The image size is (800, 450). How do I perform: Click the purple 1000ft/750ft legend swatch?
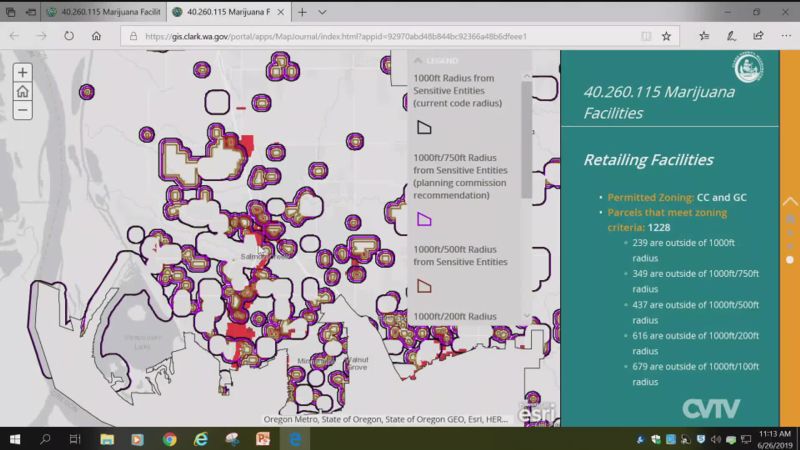tap(424, 219)
